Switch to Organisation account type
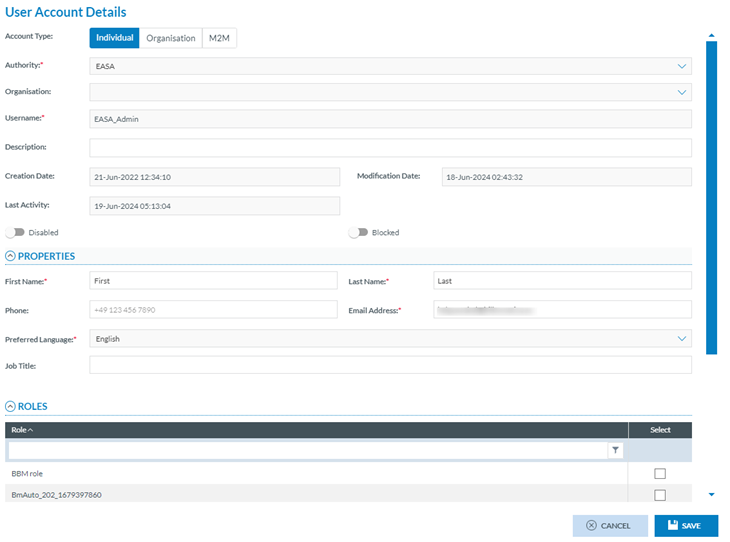The image size is (730, 542). point(171,38)
